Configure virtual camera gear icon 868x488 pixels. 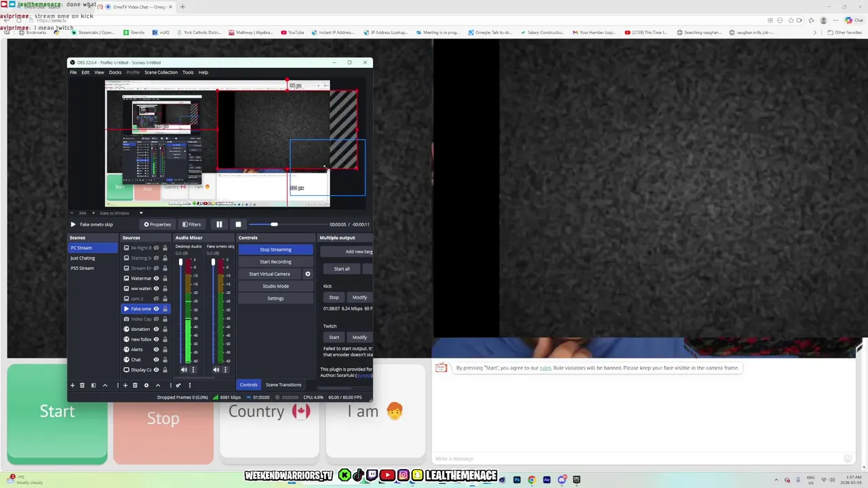tap(307, 274)
